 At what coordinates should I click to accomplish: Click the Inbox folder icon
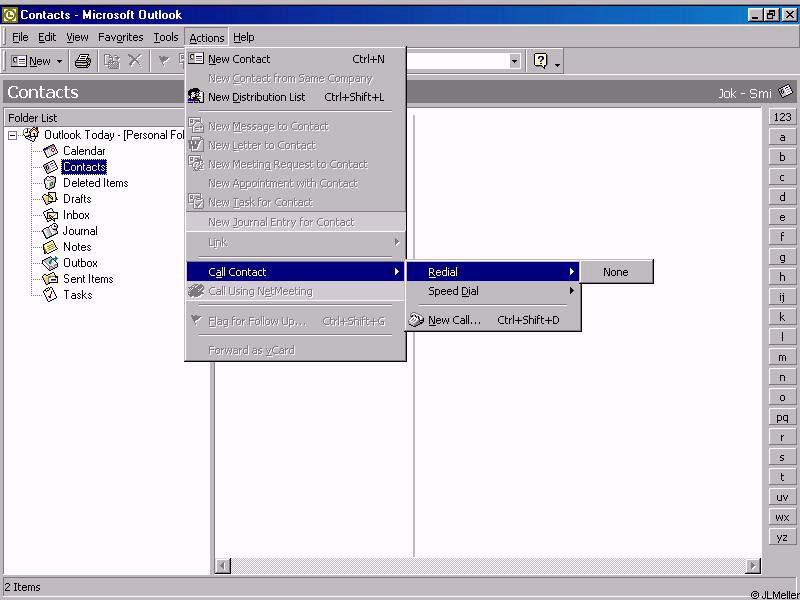point(51,215)
